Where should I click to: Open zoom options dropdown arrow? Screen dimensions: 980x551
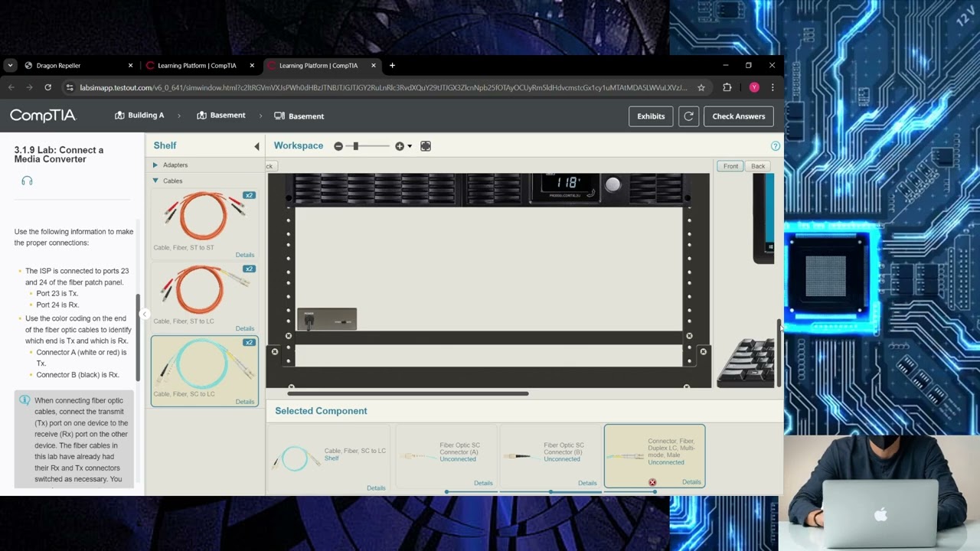pyautogui.click(x=410, y=146)
